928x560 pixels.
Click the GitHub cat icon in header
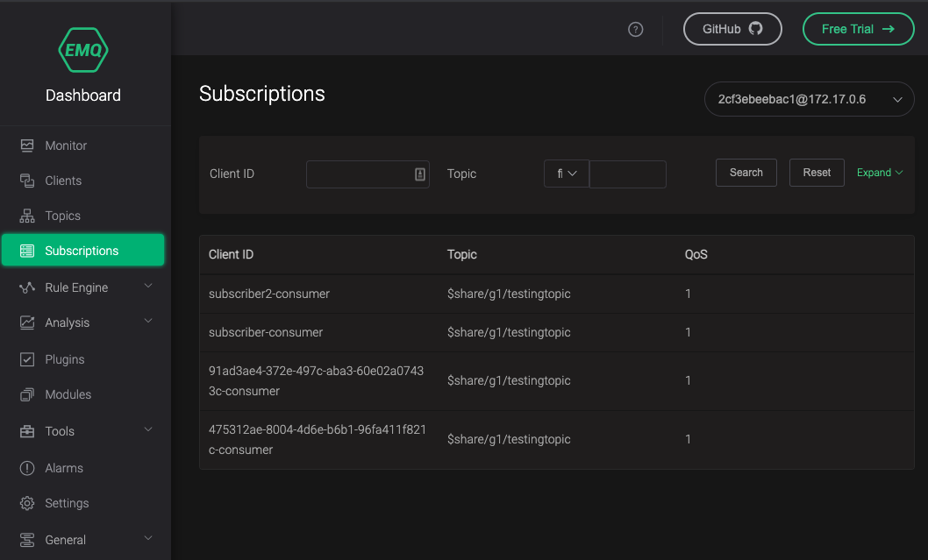tap(756, 28)
